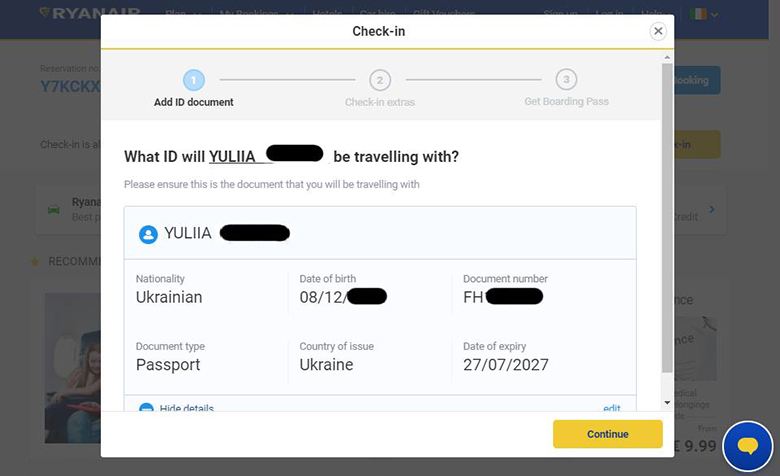
Task: Close the Check-in dialog
Action: click(x=658, y=31)
